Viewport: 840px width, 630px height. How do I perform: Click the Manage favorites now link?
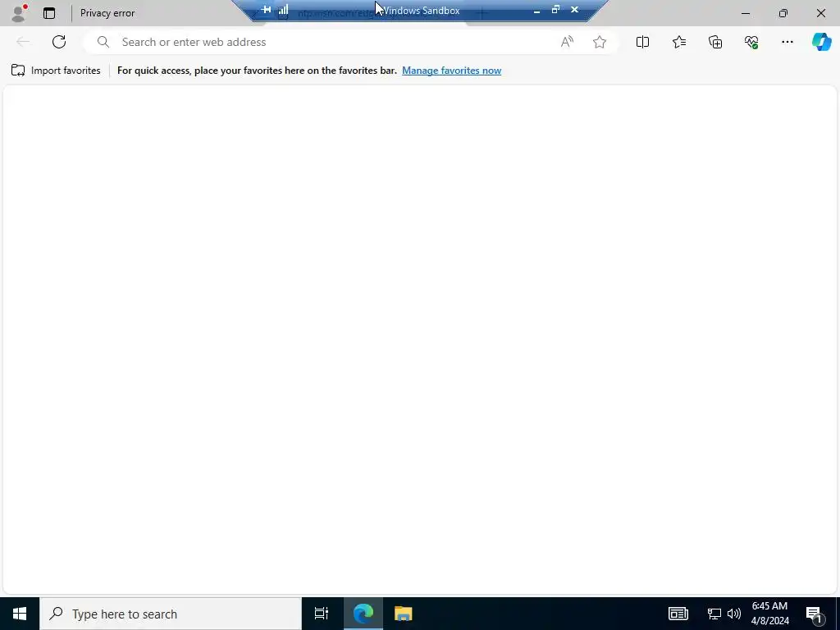pyautogui.click(x=452, y=71)
